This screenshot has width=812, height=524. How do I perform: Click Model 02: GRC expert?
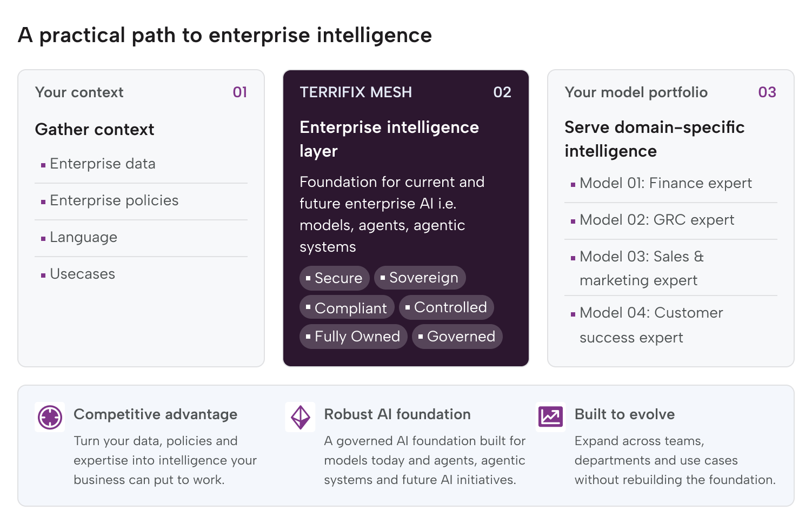[x=671, y=220]
